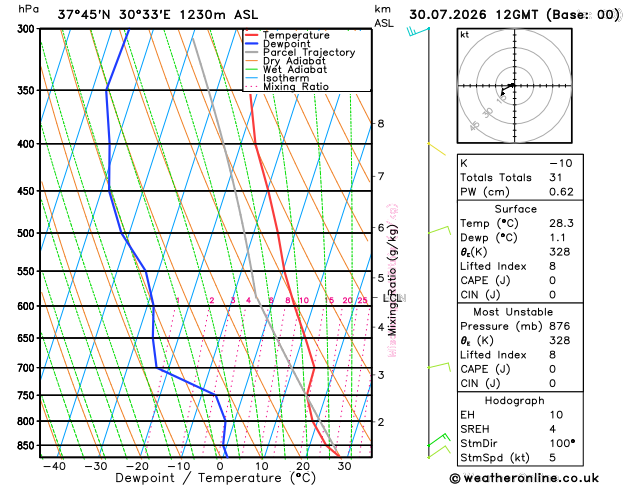Click the blue Dewpoint legend line
Viewport: 629px width, 486px height.
252,43
